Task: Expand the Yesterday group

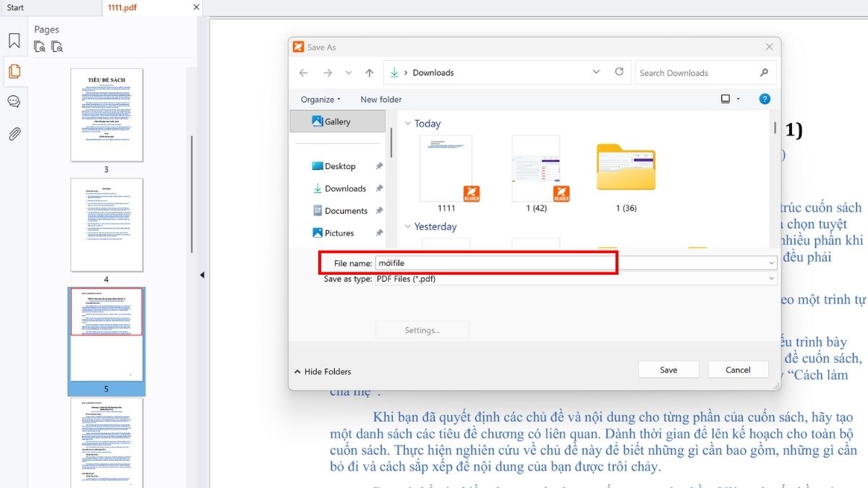Action: click(x=407, y=226)
